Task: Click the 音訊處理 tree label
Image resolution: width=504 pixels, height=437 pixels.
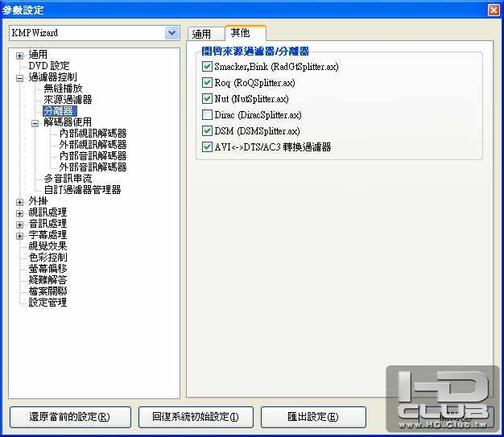Action: (x=48, y=224)
